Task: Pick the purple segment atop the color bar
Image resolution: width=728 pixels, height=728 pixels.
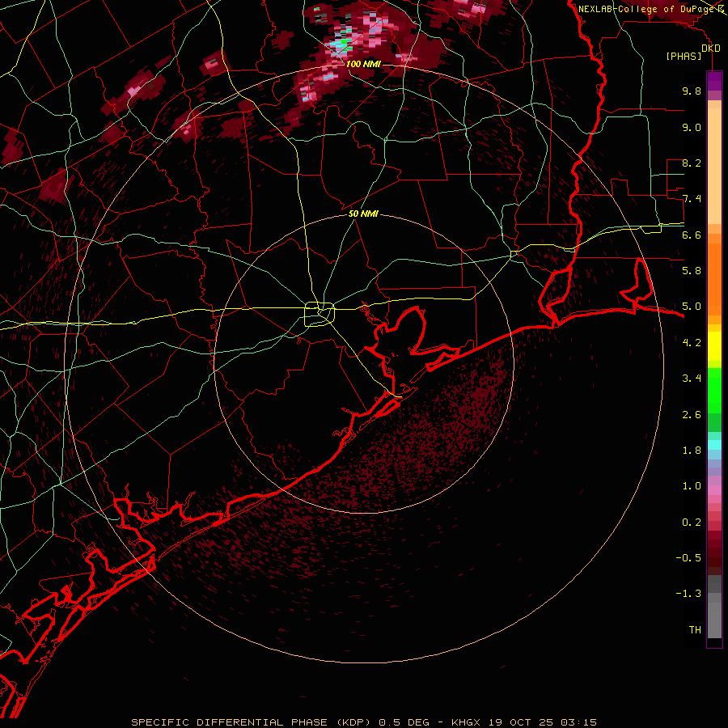Action: coord(714,82)
